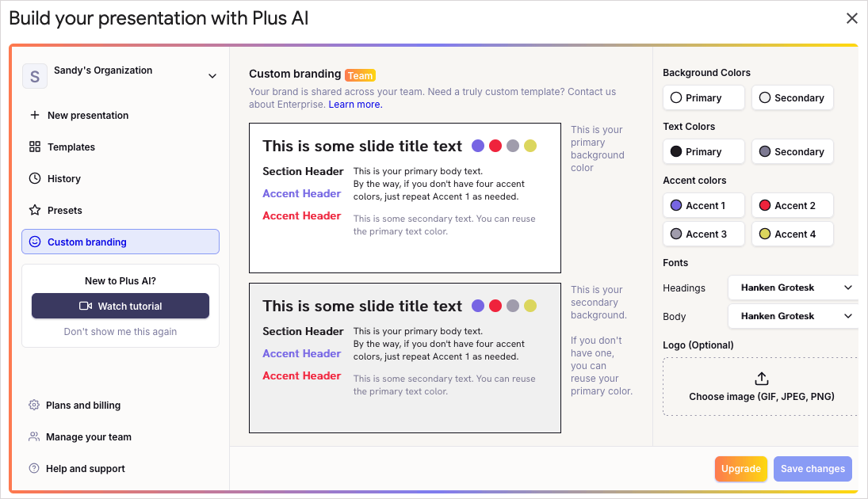Click red Accent Header in bottom preview
The height and width of the screenshot is (499, 868).
coord(302,375)
